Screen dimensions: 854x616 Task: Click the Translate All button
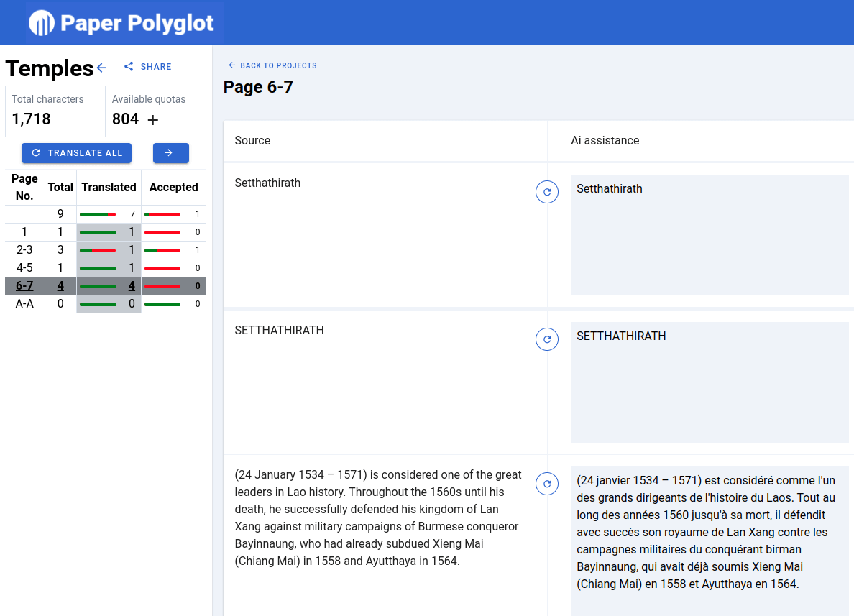76,153
